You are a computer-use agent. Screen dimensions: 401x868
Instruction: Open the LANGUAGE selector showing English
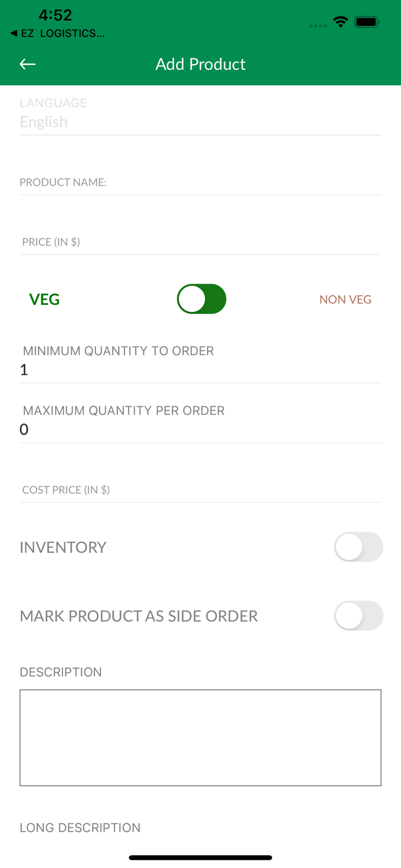point(201,122)
